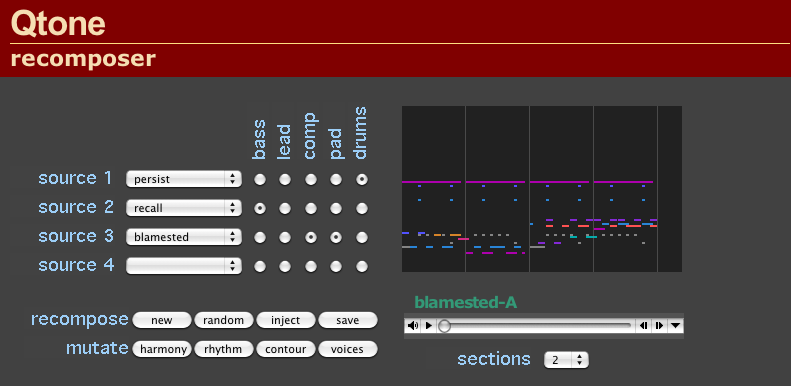Mute audio with the speaker icon
Viewport: 791px width, 386px height.
point(413,325)
